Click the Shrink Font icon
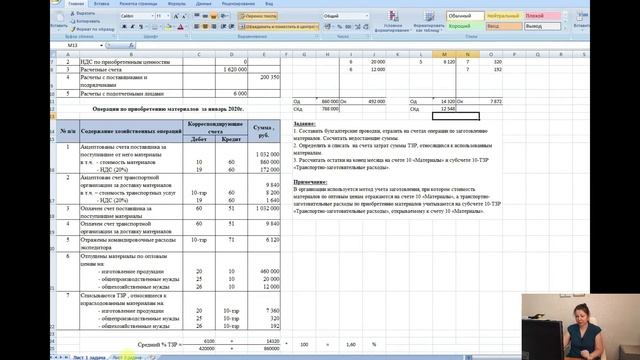The height and width of the screenshot is (360, 640). tap(184, 16)
